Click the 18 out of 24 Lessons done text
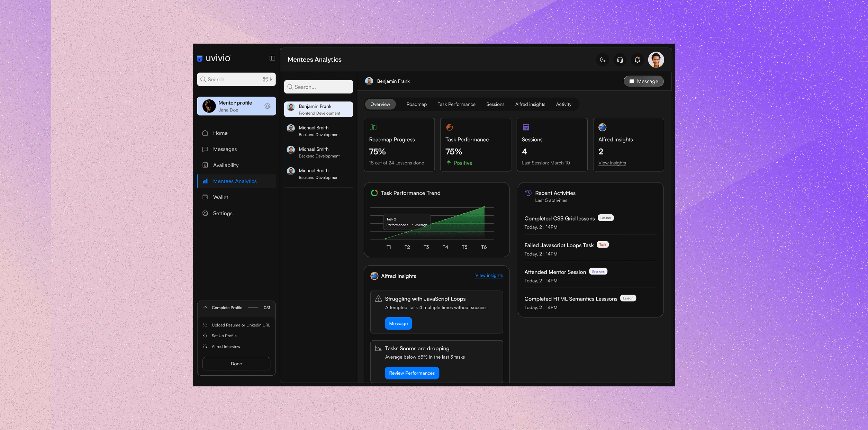The image size is (868, 430). (396, 163)
